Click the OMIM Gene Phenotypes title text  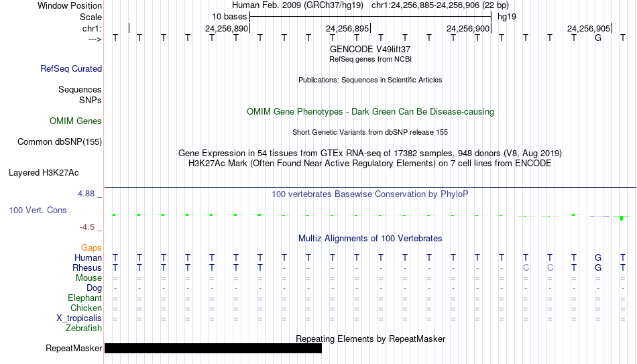tap(371, 112)
